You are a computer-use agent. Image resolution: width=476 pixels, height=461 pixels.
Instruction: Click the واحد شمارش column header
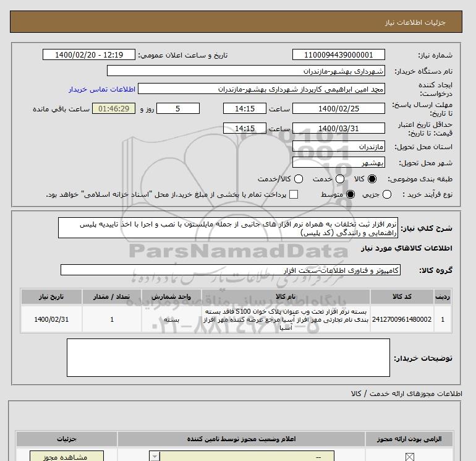pyautogui.click(x=171, y=296)
